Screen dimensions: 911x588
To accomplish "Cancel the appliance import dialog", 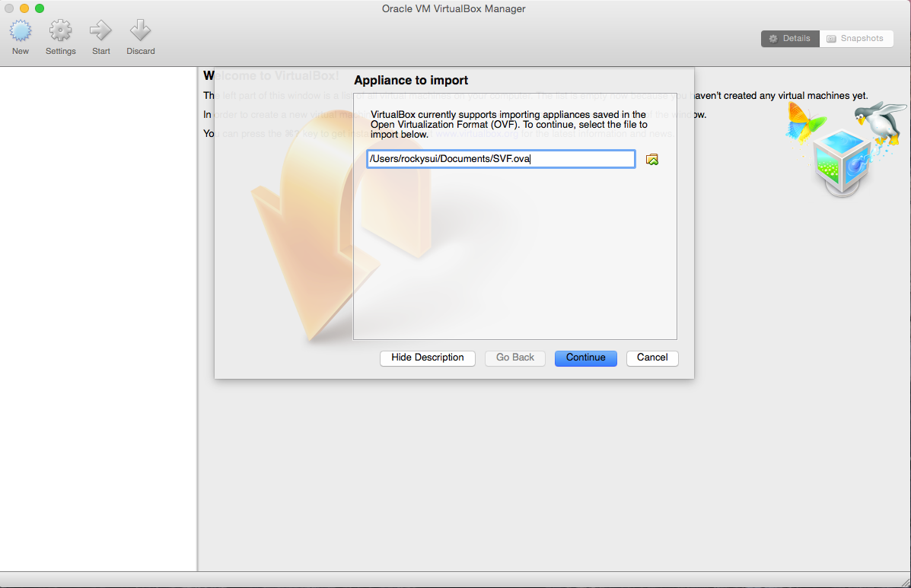I will coord(652,358).
